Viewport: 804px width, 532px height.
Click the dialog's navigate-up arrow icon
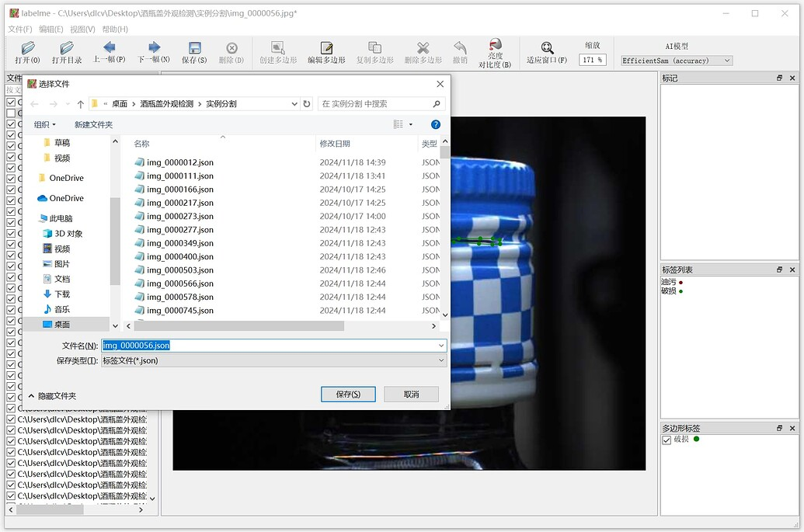81,104
